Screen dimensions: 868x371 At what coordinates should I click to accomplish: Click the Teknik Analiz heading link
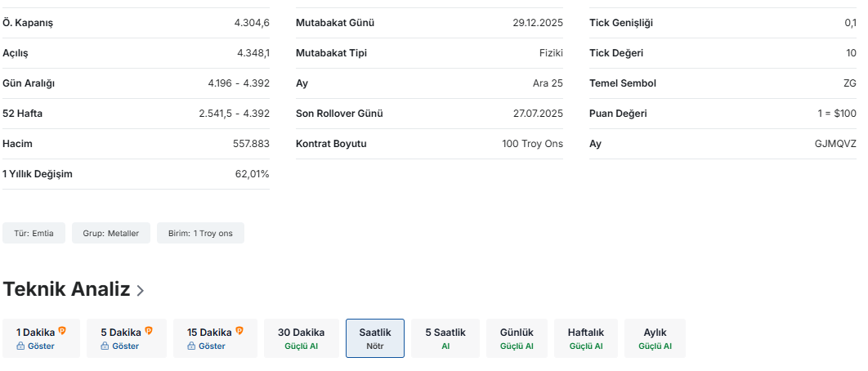pyautogui.click(x=66, y=289)
